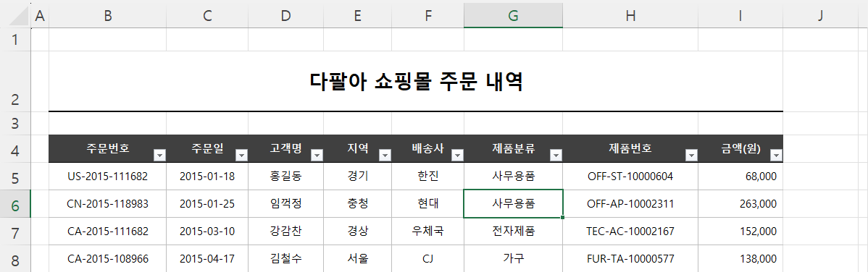This screenshot has width=868, height=272.
Task: Open the 고객명 filter dropdown
Action: pos(317,156)
